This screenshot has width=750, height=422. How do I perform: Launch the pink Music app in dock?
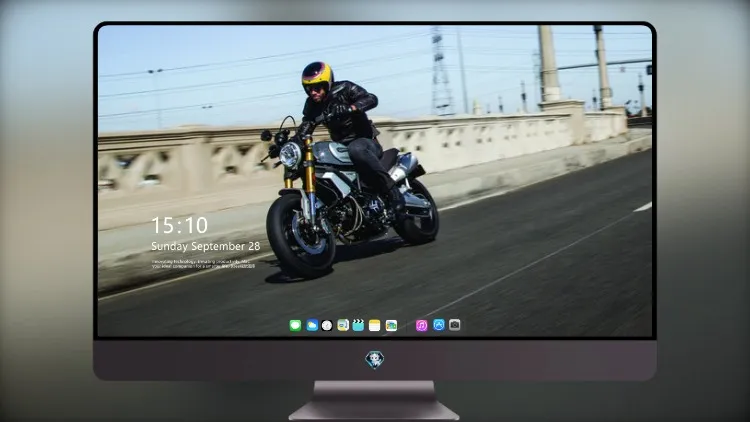421,325
